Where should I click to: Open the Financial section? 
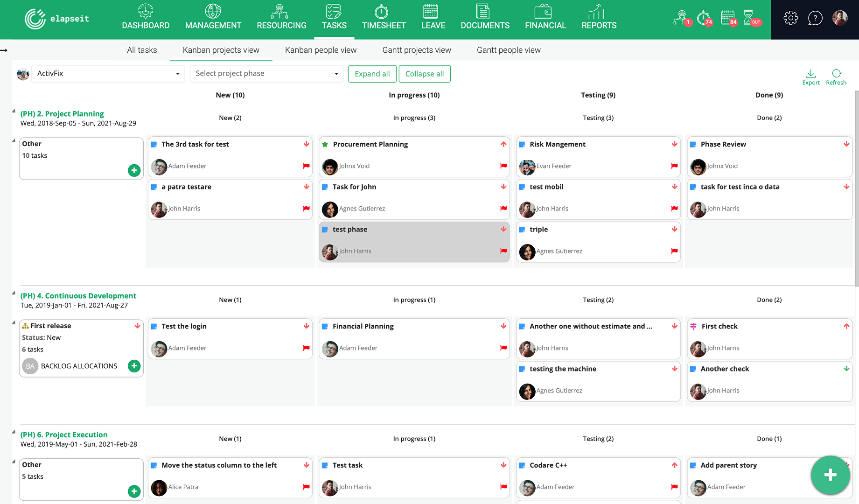pyautogui.click(x=545, y=18)
